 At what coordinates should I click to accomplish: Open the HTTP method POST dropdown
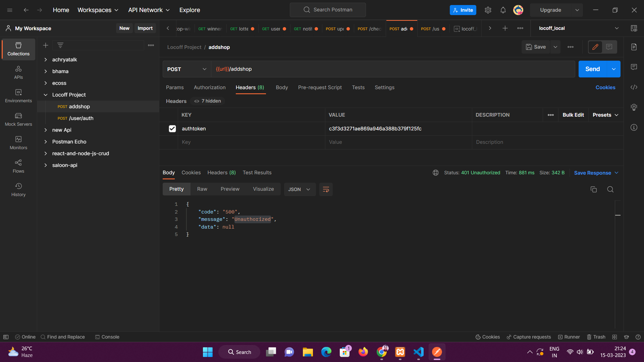pos(187,69)
